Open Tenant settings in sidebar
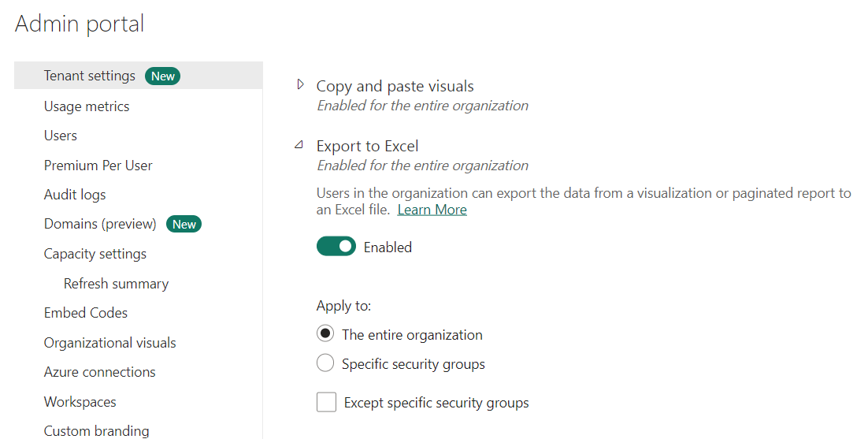868x439 pixels. click(139, 76)
